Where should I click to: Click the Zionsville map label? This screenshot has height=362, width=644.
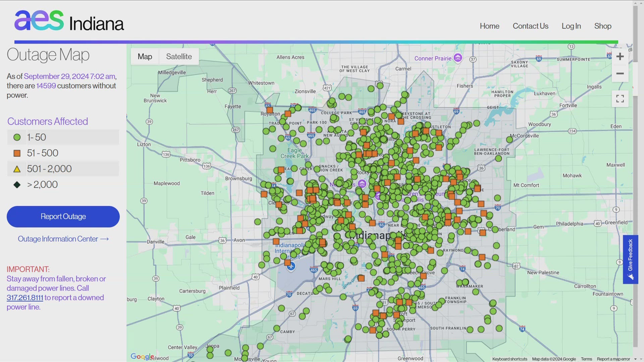[x=305, y=91]
